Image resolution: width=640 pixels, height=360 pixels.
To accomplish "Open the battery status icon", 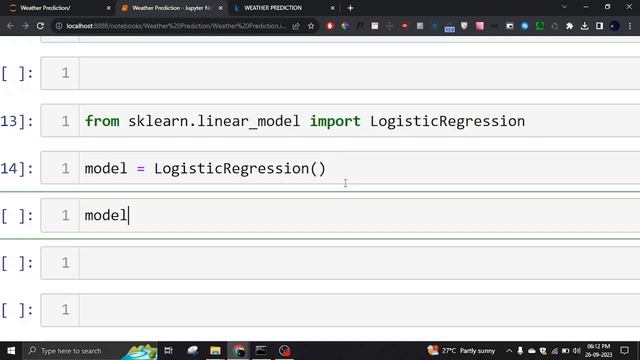I will tap(565, 351).
